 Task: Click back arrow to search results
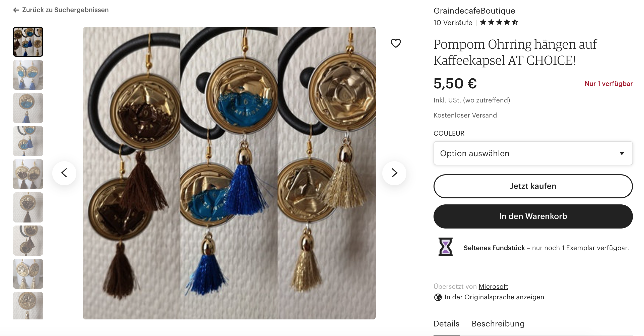(16, 10)
